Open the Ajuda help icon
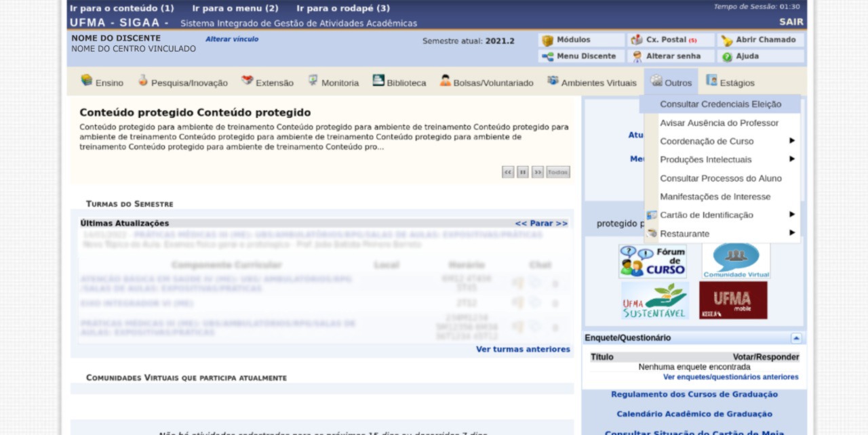This screenshot has height=435, width=868. 728,57
